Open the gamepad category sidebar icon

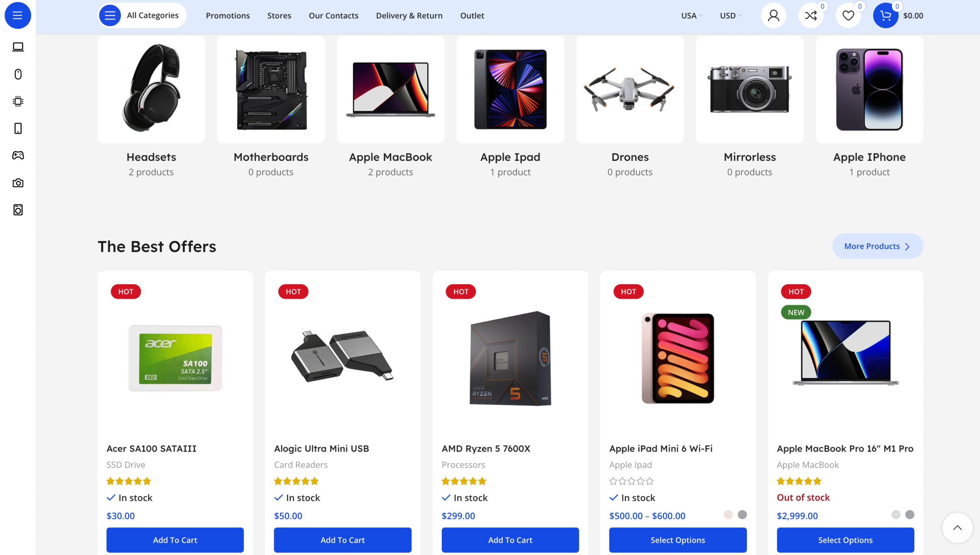tap(18, 155)
